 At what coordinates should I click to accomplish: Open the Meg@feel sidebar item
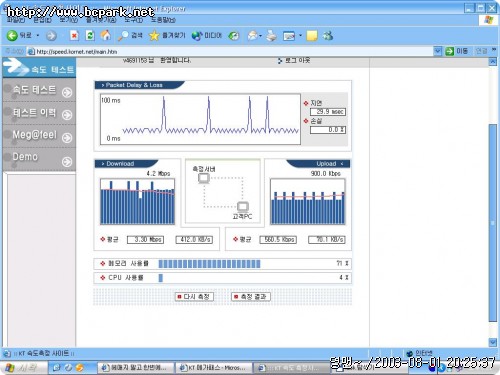39,136
